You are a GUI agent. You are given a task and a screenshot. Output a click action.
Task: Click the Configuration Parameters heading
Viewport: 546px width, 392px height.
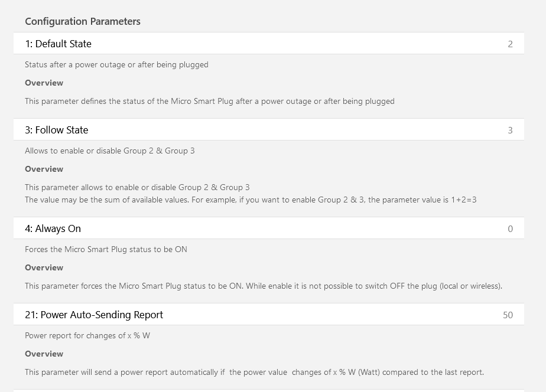[x=83, y=21]
